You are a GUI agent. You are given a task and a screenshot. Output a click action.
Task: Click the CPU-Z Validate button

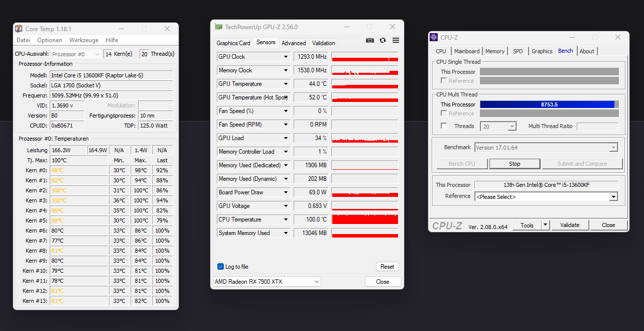570,225
